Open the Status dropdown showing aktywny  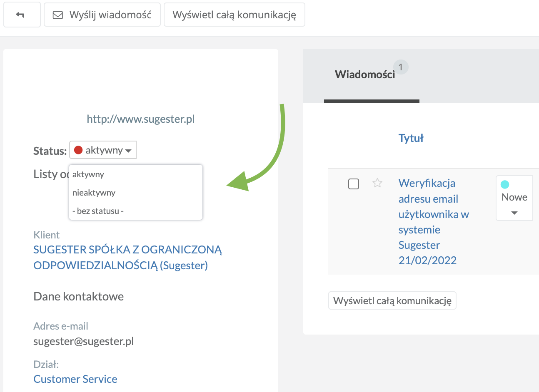point(102,150)
